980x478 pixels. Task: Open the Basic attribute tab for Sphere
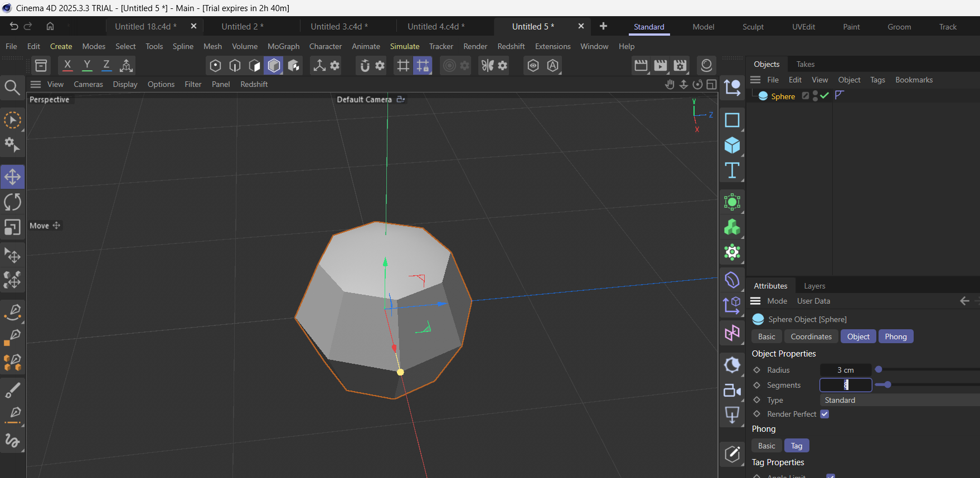tap(766, 336)
